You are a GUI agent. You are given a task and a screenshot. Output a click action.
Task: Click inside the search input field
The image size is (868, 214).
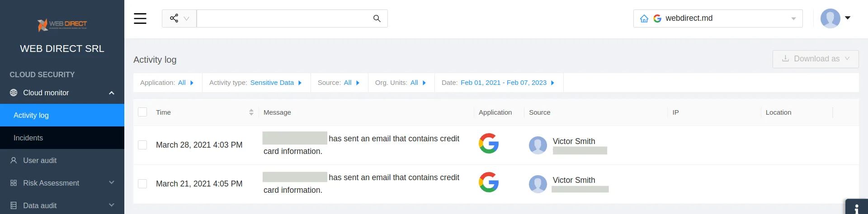(x=283, y=19)
